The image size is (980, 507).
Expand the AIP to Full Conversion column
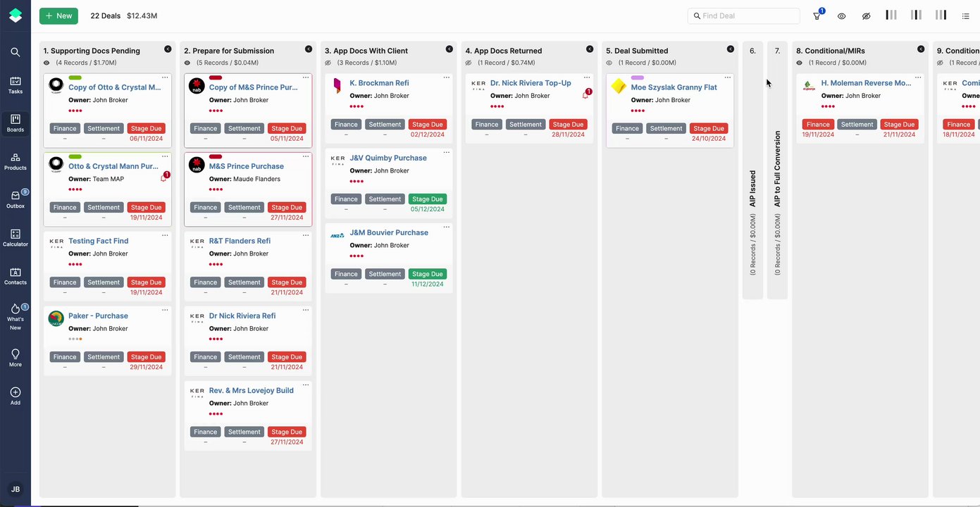(x=777, y=169)
